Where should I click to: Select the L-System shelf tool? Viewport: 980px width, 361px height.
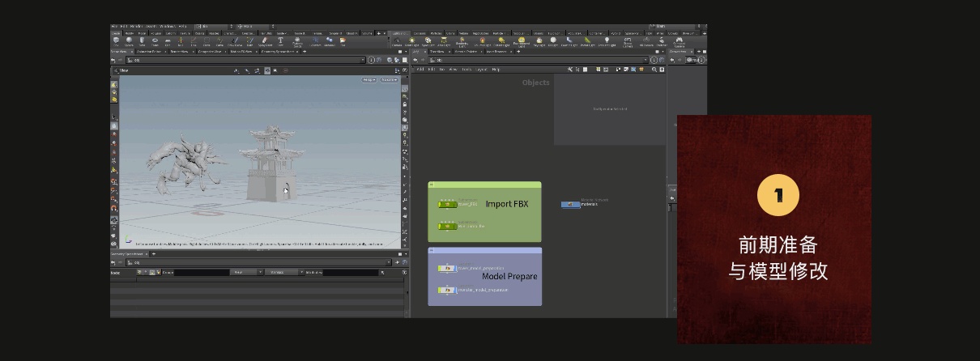pyautogui.click(x=315, y=41)
